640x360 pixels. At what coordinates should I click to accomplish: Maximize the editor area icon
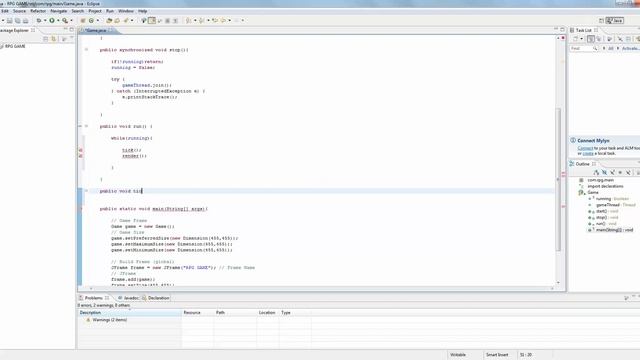coord(562,29)
